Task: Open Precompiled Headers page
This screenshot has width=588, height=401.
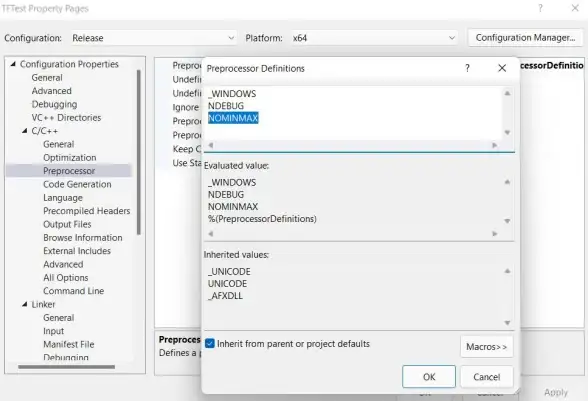Action: tap(87, 211)
